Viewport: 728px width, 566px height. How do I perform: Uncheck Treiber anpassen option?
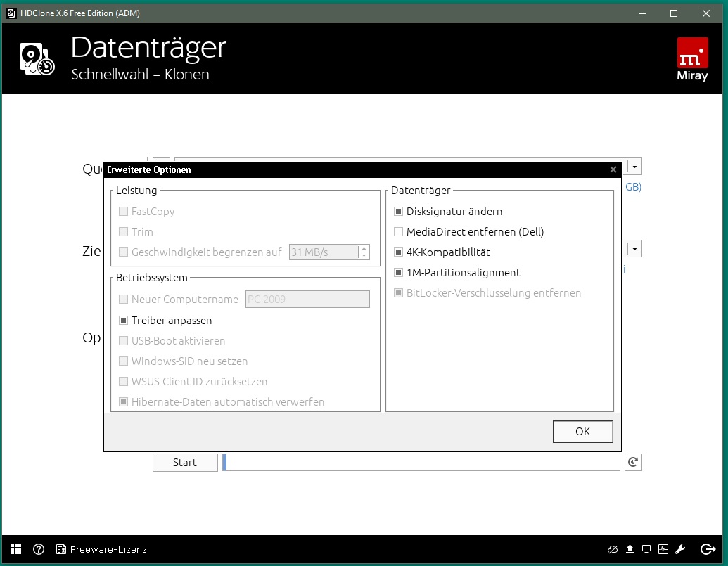(x=124, y=321)
